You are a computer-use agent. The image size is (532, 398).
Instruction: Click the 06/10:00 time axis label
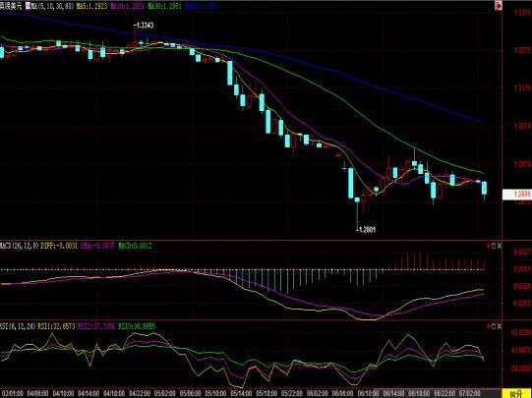pos(369,393)
